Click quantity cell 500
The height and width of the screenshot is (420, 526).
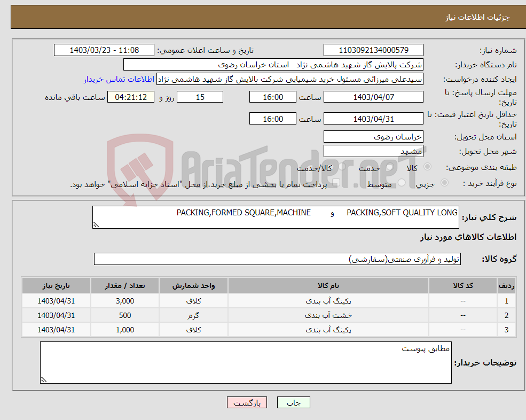point(125,315)
